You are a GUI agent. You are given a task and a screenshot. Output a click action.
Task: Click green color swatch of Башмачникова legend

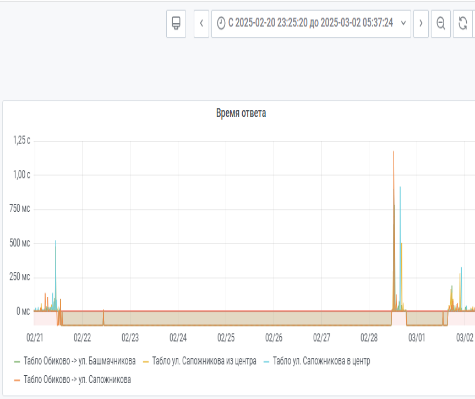click(17, 362)
